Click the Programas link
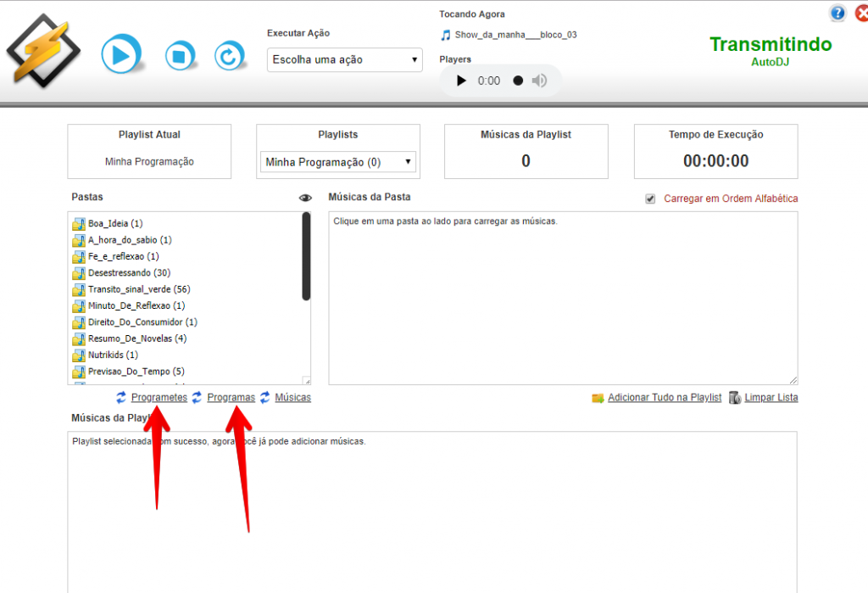This screenshot has width=868, height=593. [231, 397]
